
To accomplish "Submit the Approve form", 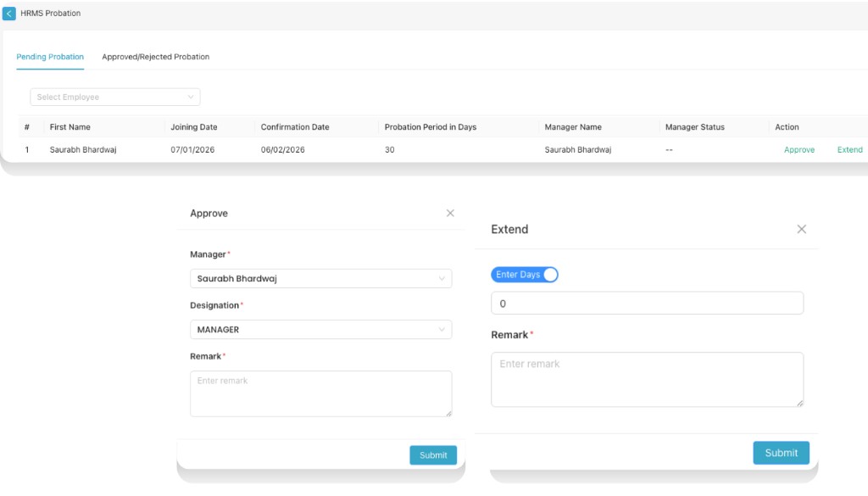I will 433,454.
